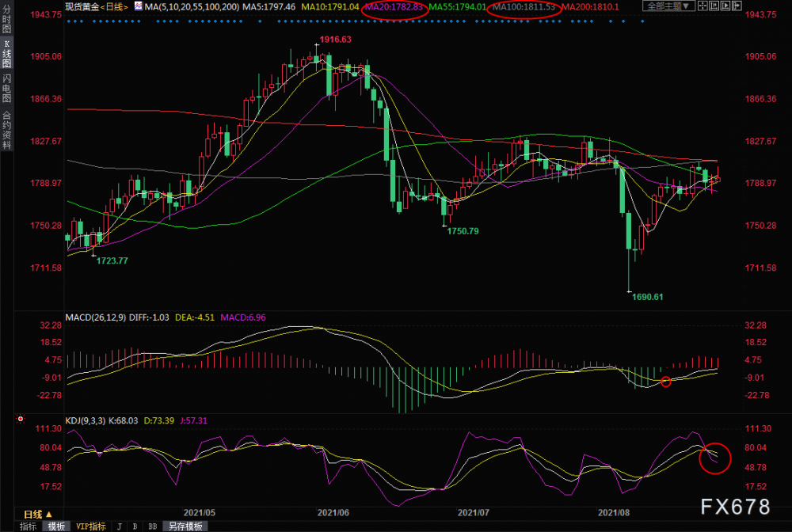Open the 全部主题 dropdown
The image size is (792, 532).
click(x=668, y=6)
